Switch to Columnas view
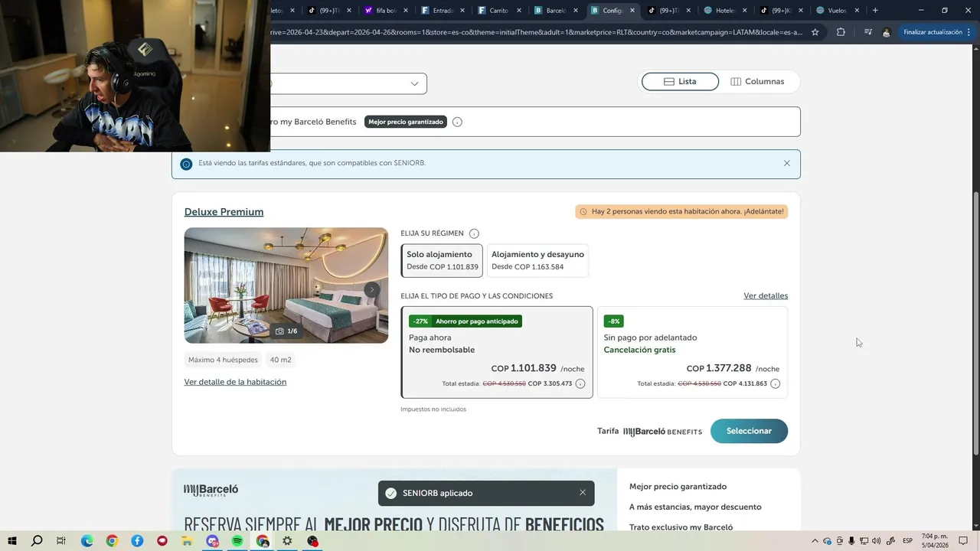The width and height of the screenshot is (980, 551). (x=757, y=81)
